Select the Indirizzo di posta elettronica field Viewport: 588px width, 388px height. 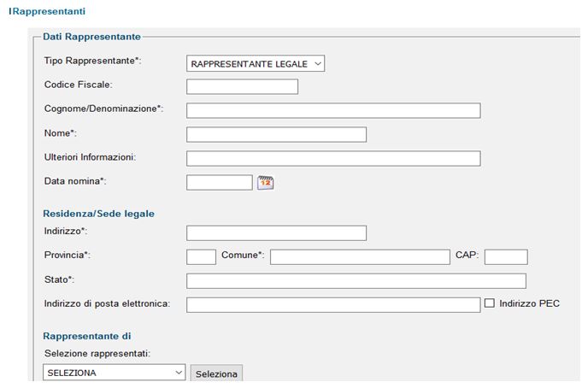point(333,305)
